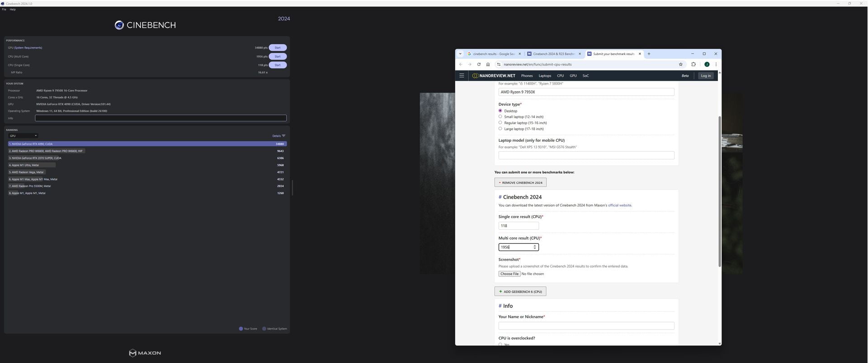Select Small laptop (12-14 inch) option

tap(500, 116)
